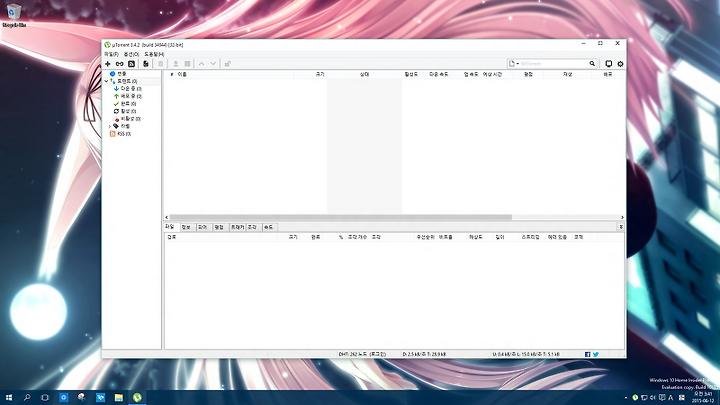The height and width of the screenshot is (405, 720).
Task: Open the Help (H) menu
Action: point(154,54)
